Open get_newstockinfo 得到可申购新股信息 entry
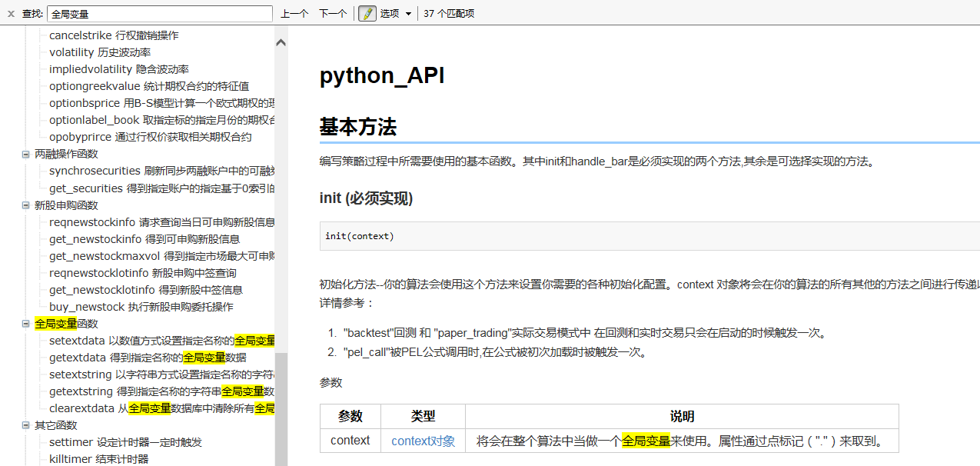 click(x=145, y=239)
